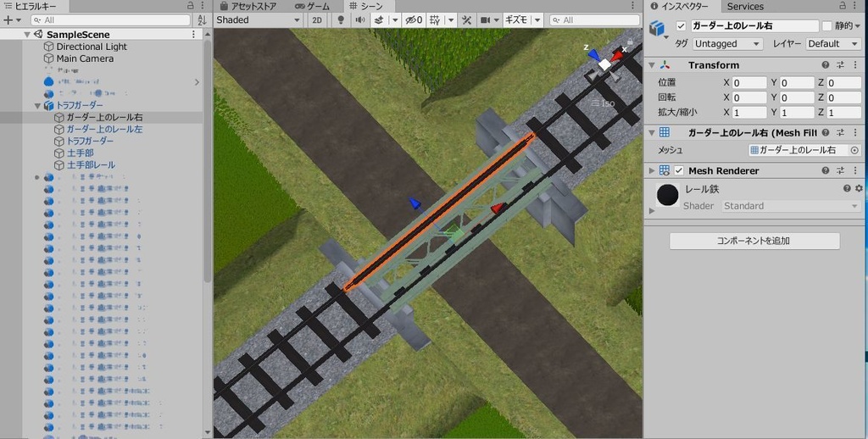Viewport: 868px width, 439px height.
Task: Open Transform preset sliders icon
Action: (840, 64)
